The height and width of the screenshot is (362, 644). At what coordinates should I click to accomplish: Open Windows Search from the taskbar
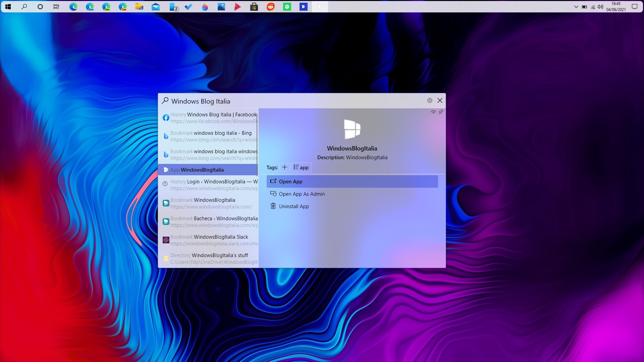coord(24,6)
